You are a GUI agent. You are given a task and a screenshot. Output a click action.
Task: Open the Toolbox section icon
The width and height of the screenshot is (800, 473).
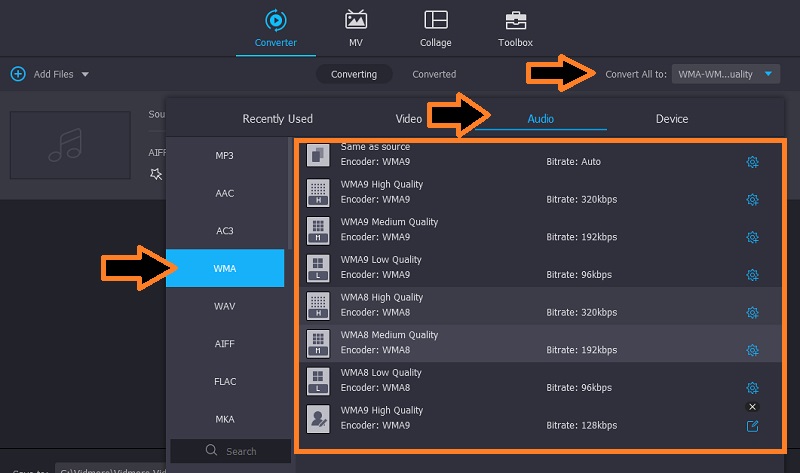tap(515, 21)
